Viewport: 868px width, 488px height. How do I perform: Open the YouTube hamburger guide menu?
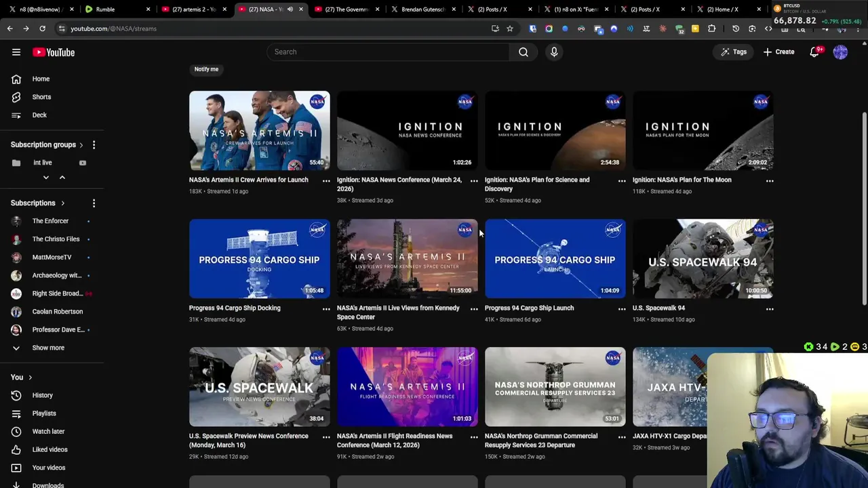pyautogui.click(x=16, y=52)
